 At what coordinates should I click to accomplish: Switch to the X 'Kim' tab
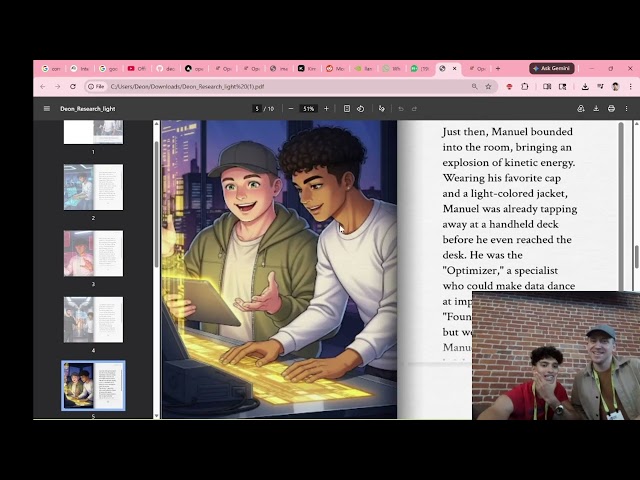tap(307, 69)
